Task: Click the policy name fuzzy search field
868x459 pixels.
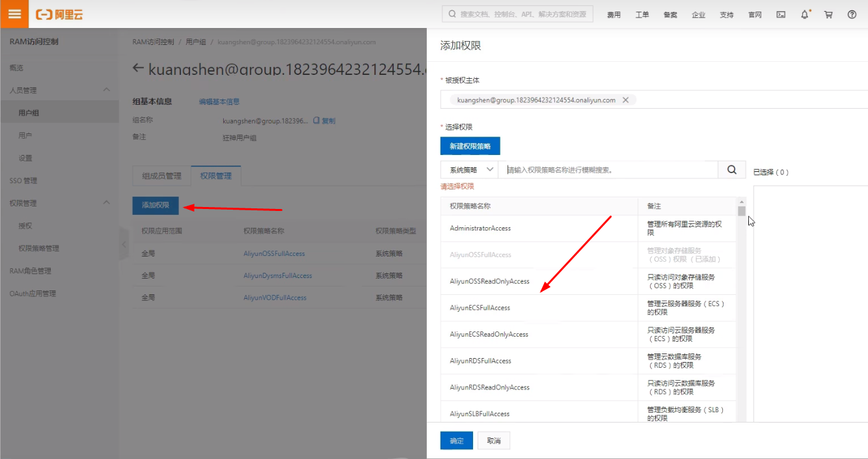Action: (x=608, y=170)
